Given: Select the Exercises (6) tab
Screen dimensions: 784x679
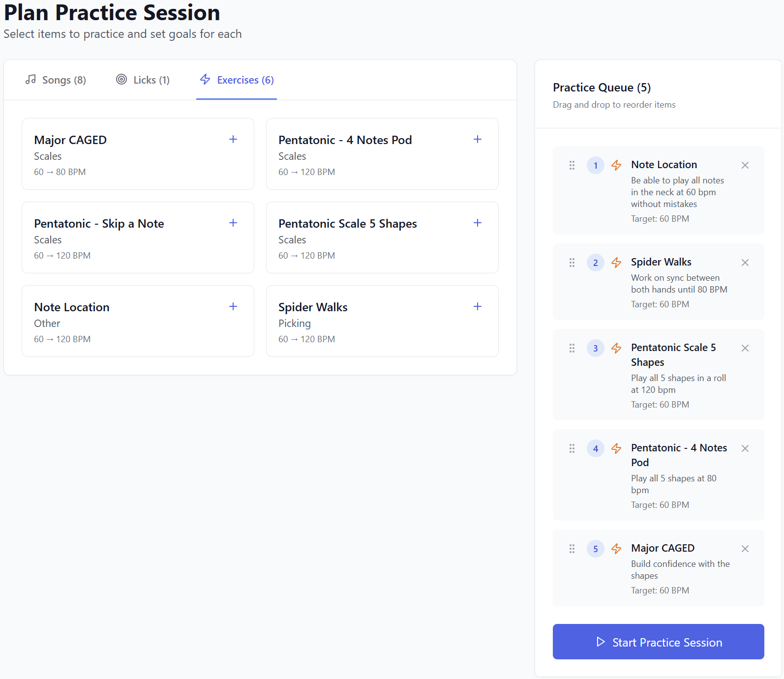Looking at the screenshot, I should pyautogui.click(x=237, y=80).
